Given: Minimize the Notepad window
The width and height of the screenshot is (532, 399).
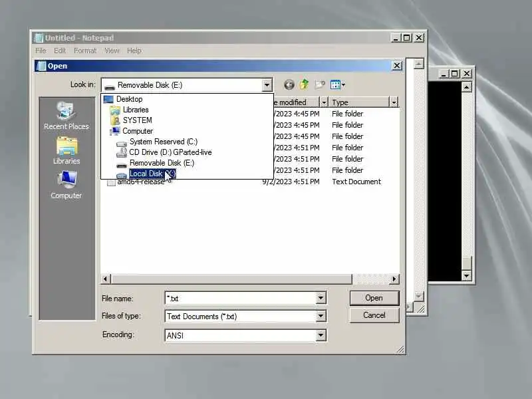Looking at the screenshot, I should coord(396,38).
